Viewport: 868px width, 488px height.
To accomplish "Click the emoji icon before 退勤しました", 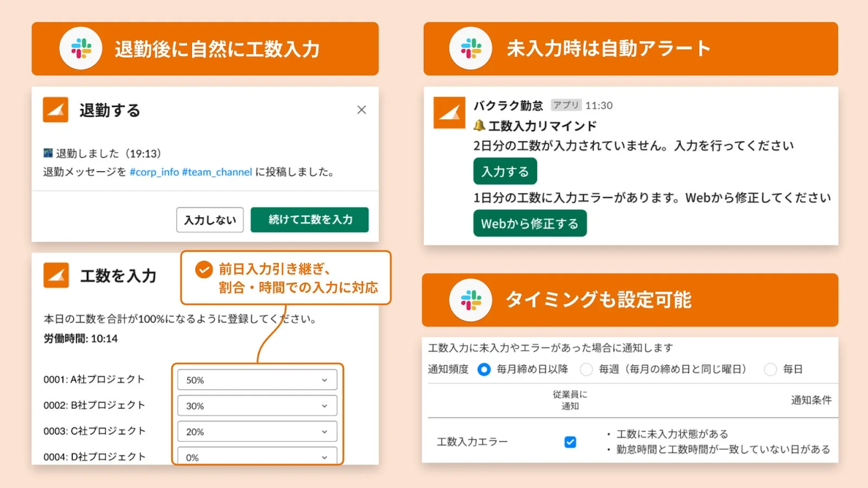I will click(x=48, y=153).
